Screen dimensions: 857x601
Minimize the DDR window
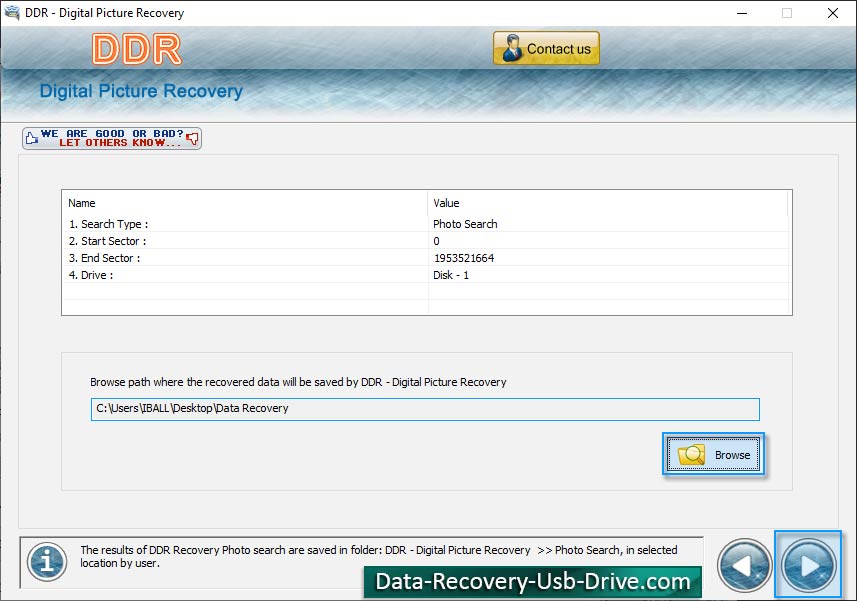[x=742, y=13]
